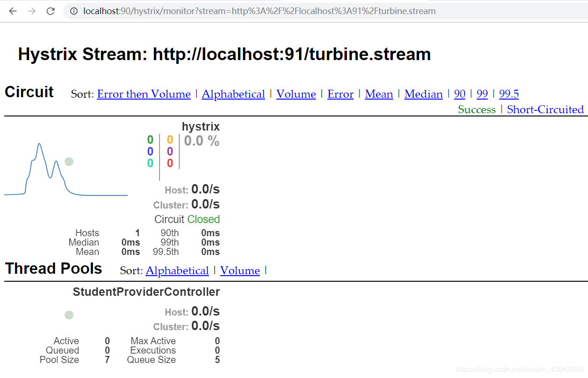Screen dimensions: 588x378
Task: Click the Queued label
Action: click(x=62, y=350)
